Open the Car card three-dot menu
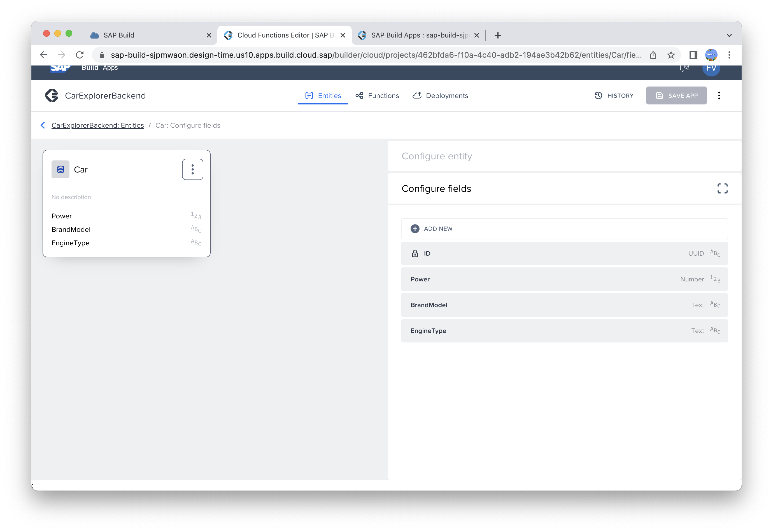Viewport: 773px width, 532px height. coord(192,169)
